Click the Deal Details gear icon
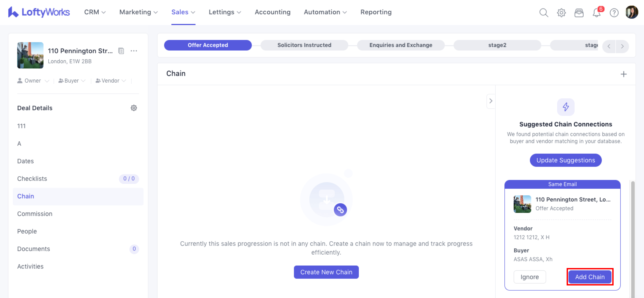Screen dimensions: 644x298 pos(134,108)
